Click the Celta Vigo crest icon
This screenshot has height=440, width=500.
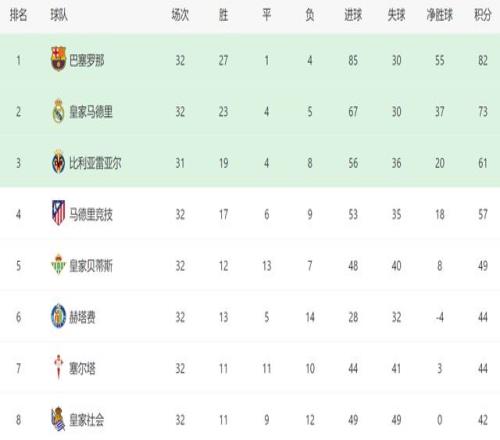point(59,367)
